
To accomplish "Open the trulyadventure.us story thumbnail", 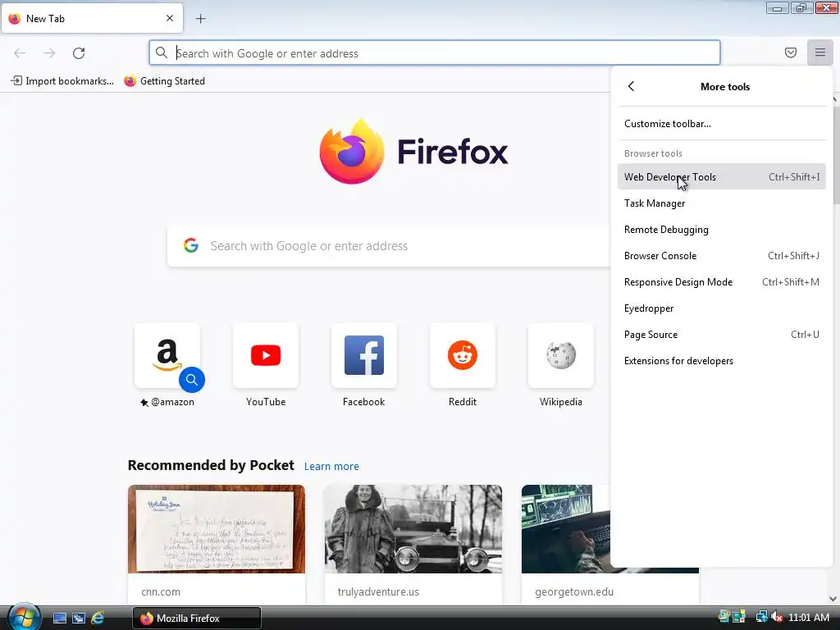I will (413, 529).
